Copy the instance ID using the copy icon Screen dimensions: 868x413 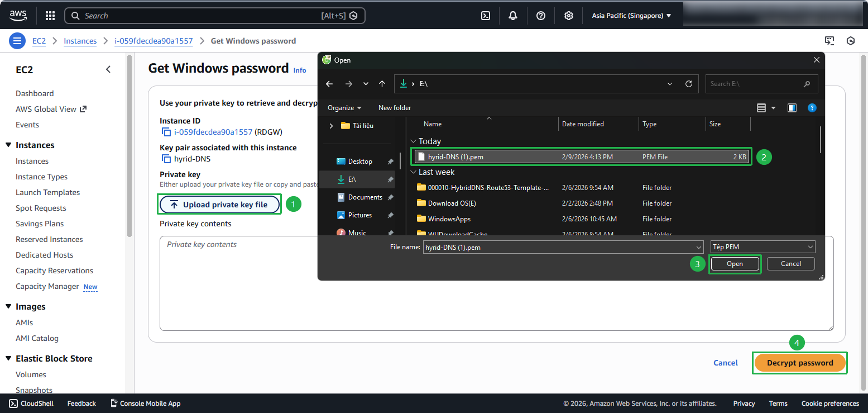click(166, 132)
